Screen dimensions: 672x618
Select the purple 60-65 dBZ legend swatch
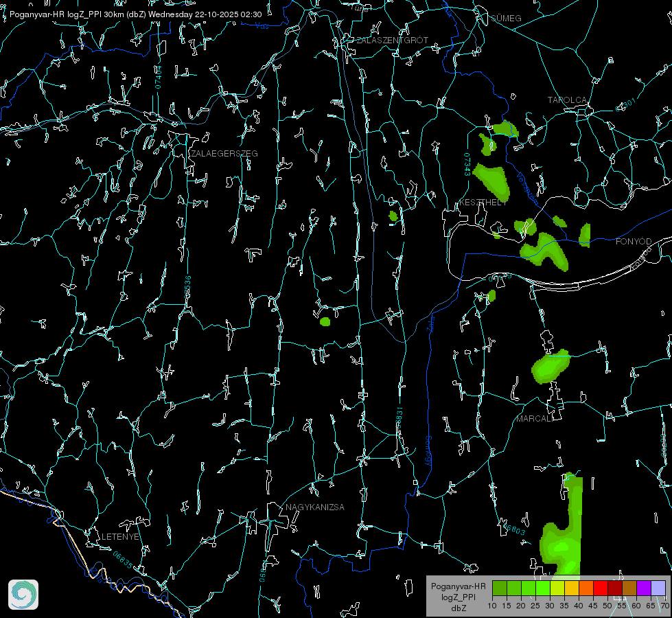coord(644,588)
